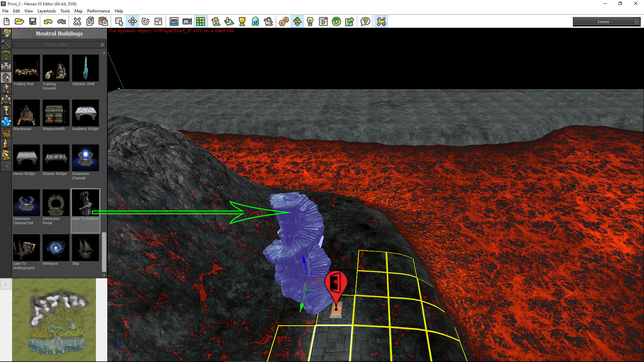The height and width of the screenshot is (362, 644).
Task: Select the house neutral buildings sidebar category
Action: (x=6, y=77)
